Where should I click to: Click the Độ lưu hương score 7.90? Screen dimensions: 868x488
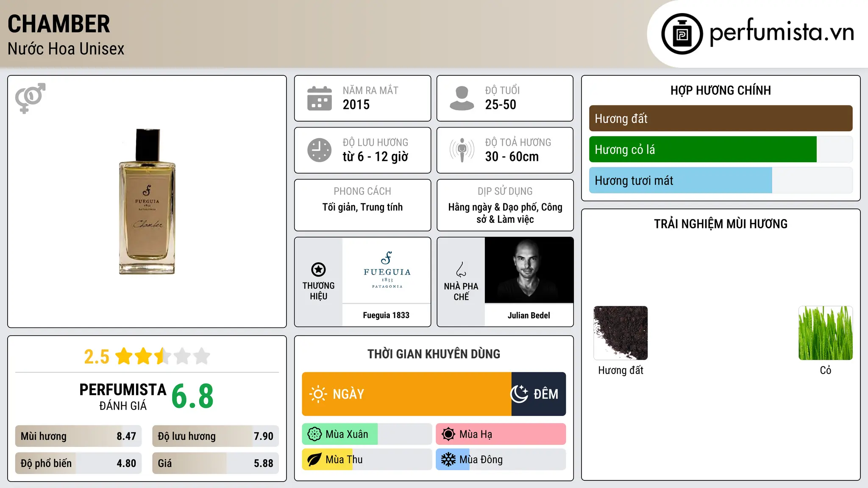click(x=264, y=436)
